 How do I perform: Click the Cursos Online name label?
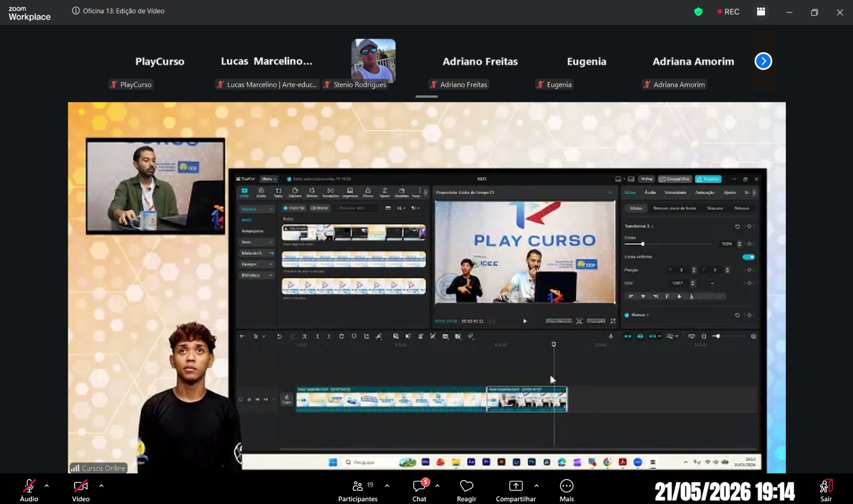click(x=98, y=468)
